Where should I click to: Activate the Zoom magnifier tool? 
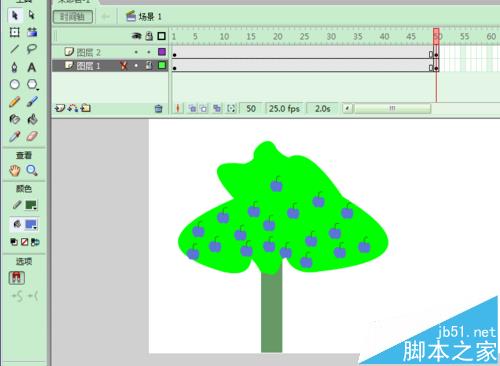point(32,170)
